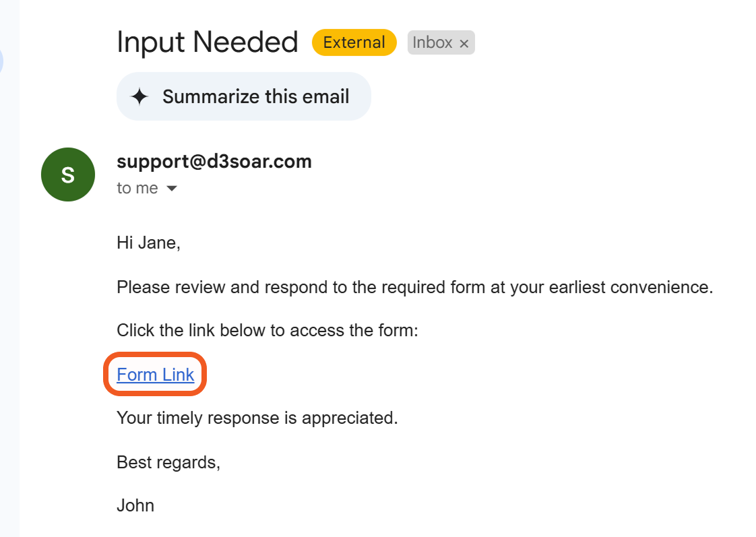Click the sparkle icon beside Summarize
The height and width of the screenshot is (537, 756).
point(139,97)
